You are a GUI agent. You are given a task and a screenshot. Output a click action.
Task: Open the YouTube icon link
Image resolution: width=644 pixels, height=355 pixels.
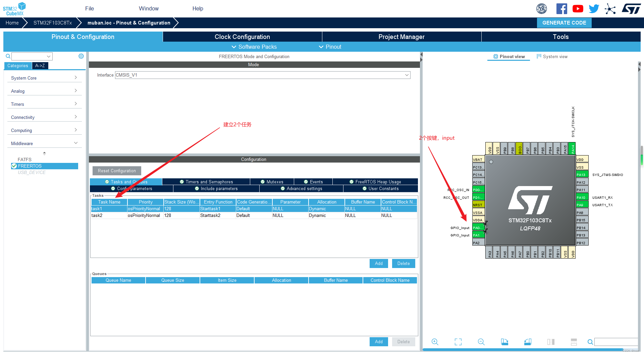click(x=578, y=9)
